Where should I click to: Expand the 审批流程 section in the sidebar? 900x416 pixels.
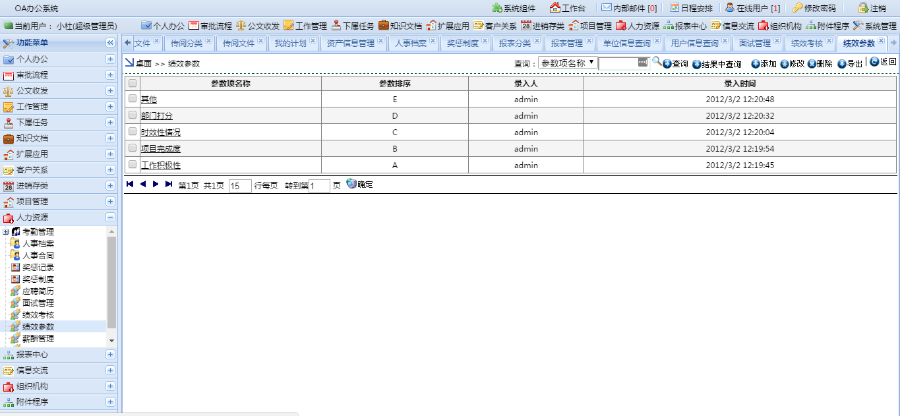point(110,75)
